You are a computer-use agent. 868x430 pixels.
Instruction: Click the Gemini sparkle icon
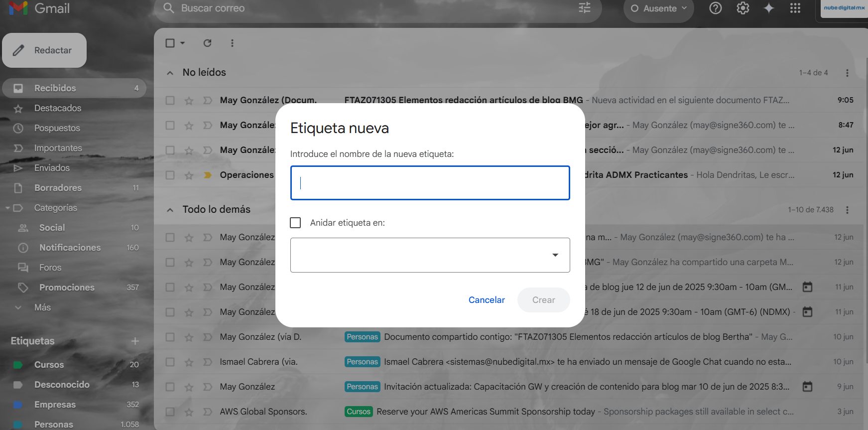tap(768, 8)
